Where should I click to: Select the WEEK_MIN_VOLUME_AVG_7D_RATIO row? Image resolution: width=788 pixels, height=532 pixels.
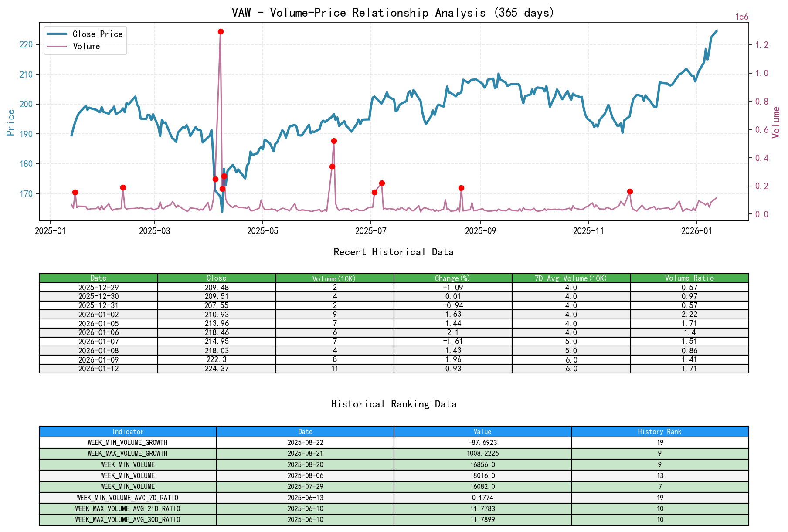[x=127, y=497]
